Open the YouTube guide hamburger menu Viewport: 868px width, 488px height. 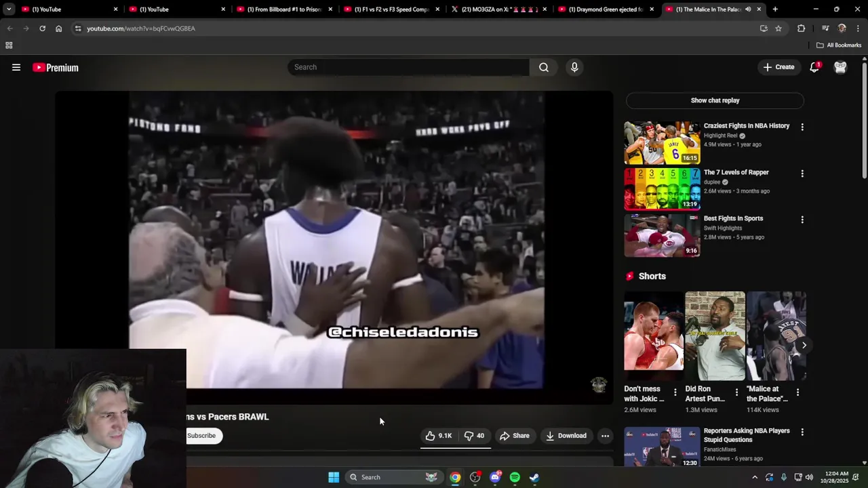(x=16, y=67)
